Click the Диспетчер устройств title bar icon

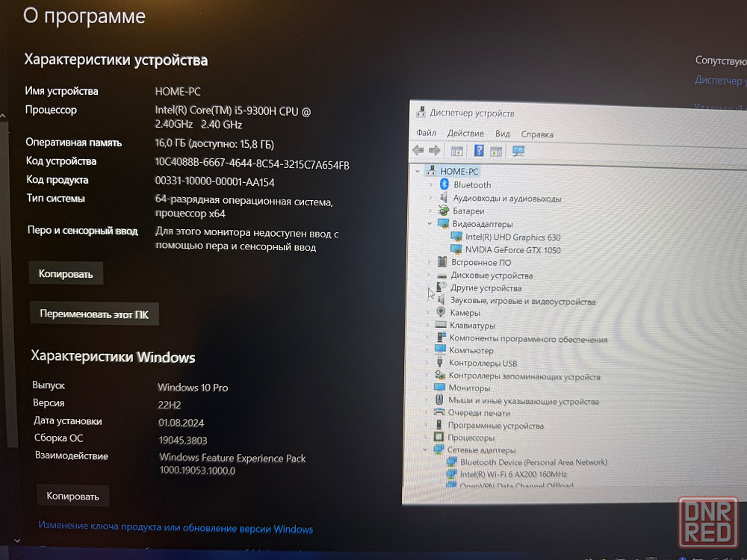coord(421,113)
